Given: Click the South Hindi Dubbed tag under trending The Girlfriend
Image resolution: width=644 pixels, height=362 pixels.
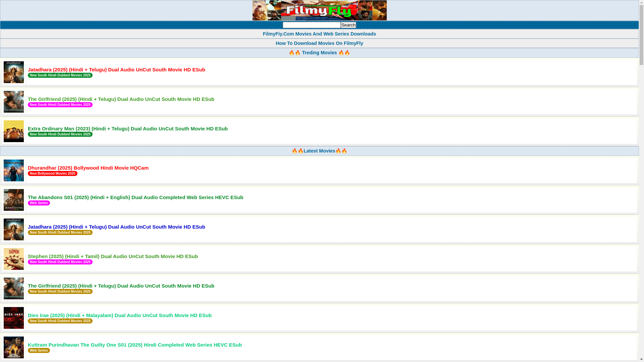Looking at the screenshot, I should point(60,105).
